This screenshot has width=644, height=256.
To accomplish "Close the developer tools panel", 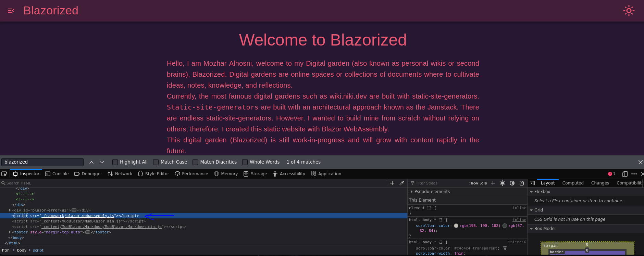I will pos(642,174).
